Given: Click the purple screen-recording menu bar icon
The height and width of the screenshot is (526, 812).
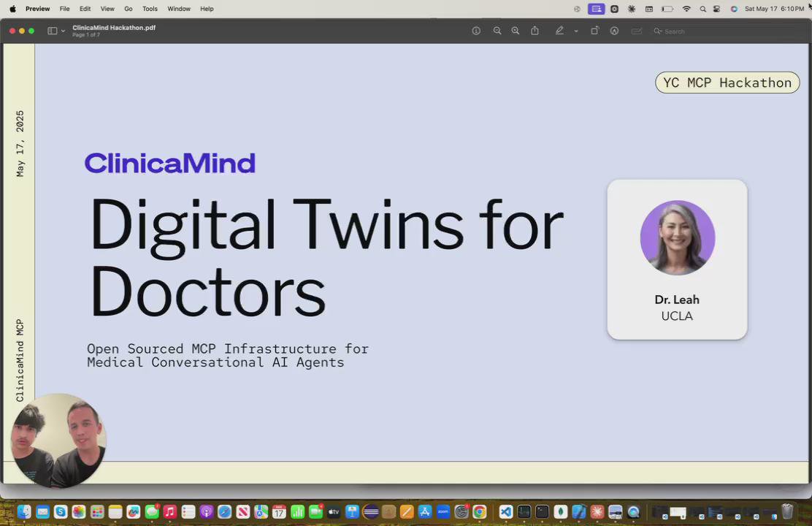Looking at the screenshot, I should (x=596, y=9).
